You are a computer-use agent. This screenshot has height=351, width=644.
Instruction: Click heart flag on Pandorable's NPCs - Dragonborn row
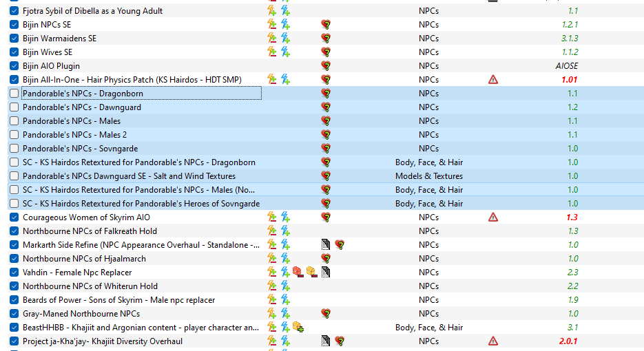tap(326, 93)
